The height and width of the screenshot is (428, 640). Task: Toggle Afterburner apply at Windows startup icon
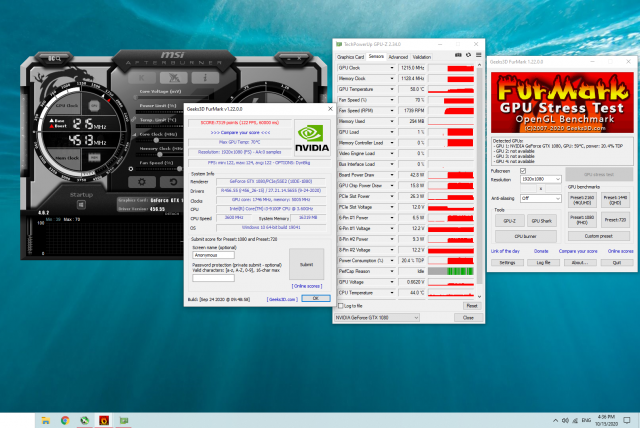[x=81, y=205]
